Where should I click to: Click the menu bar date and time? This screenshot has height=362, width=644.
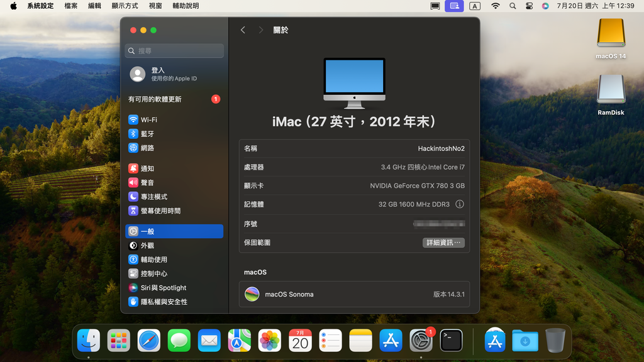[596, 6]
